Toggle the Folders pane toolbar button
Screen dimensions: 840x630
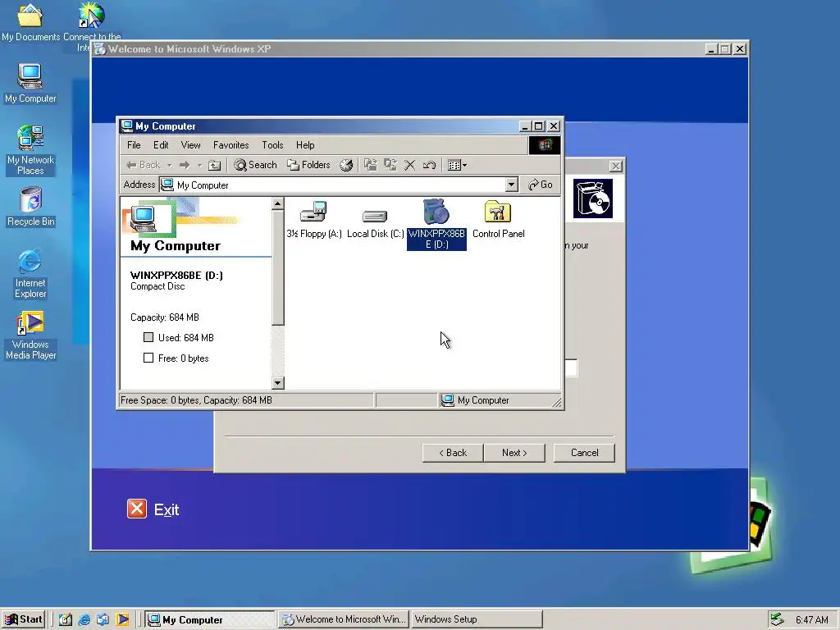tap(308, 165)
